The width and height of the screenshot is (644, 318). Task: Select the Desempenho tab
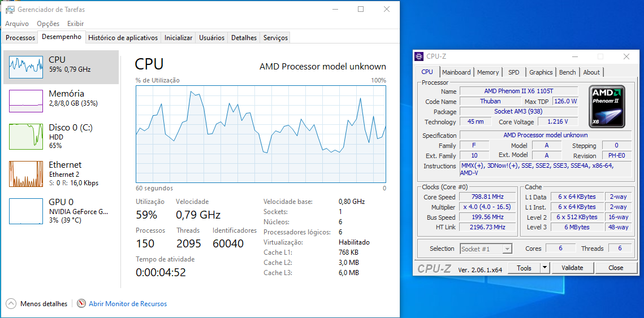pos(62,37)
